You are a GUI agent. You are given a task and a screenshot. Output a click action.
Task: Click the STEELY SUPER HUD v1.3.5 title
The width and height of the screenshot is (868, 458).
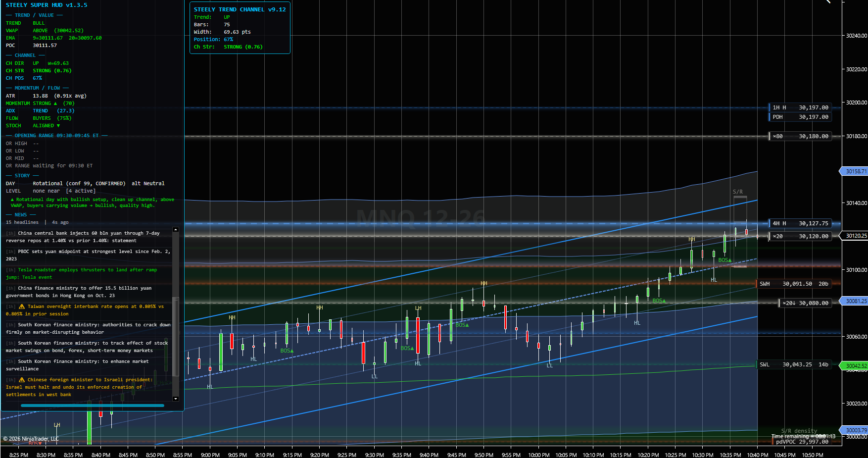point(47,5)
